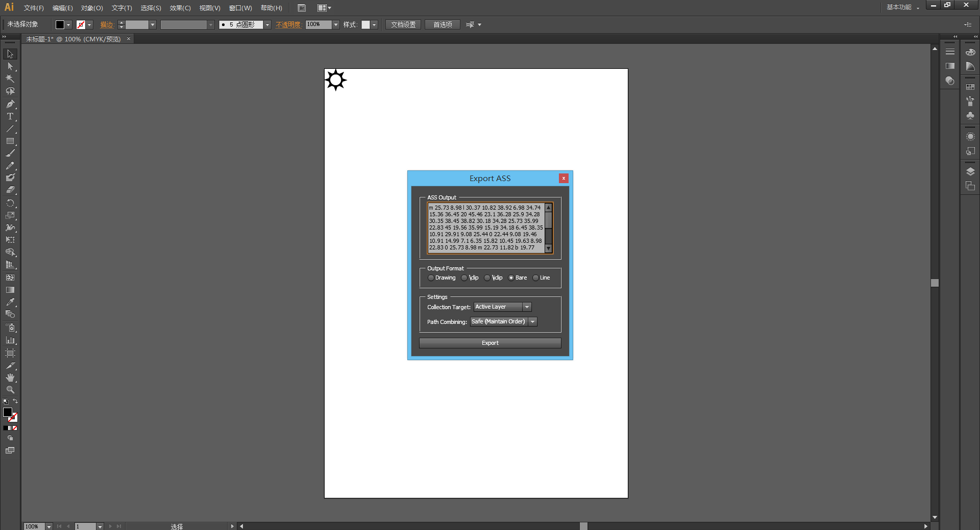Select the Scale tool
Screen dimensions: 980x530
10,215
